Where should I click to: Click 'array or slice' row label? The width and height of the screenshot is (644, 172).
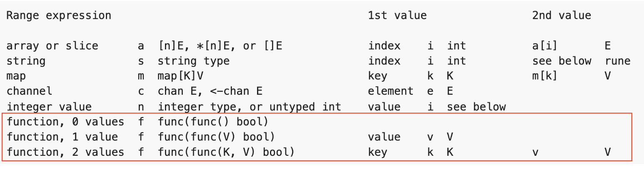pos(52,46)
